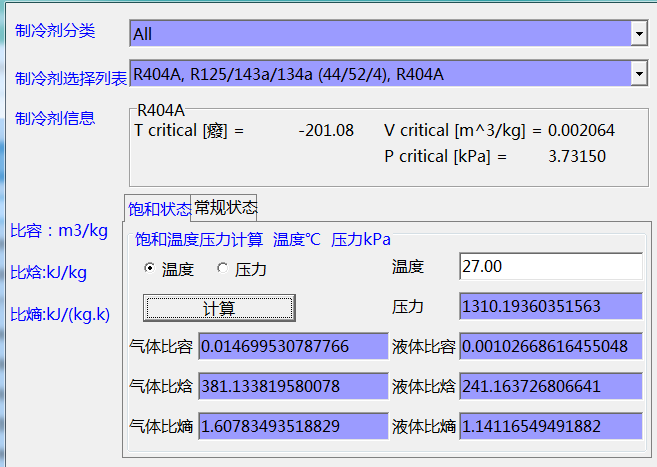Click the 温度 input field showing 27.00
The width and height of the screenshot is (657, 467).
[550, 267]
